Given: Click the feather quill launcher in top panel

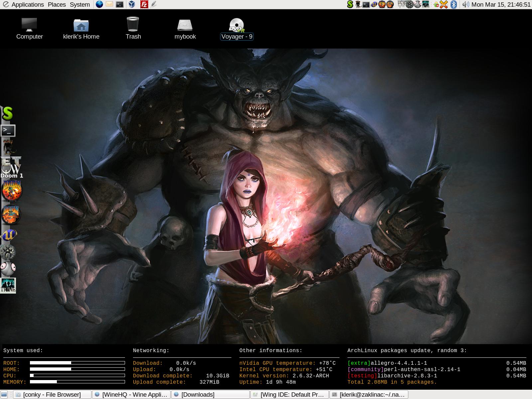Looking at the screenshot, I should (x=153, y=4).
